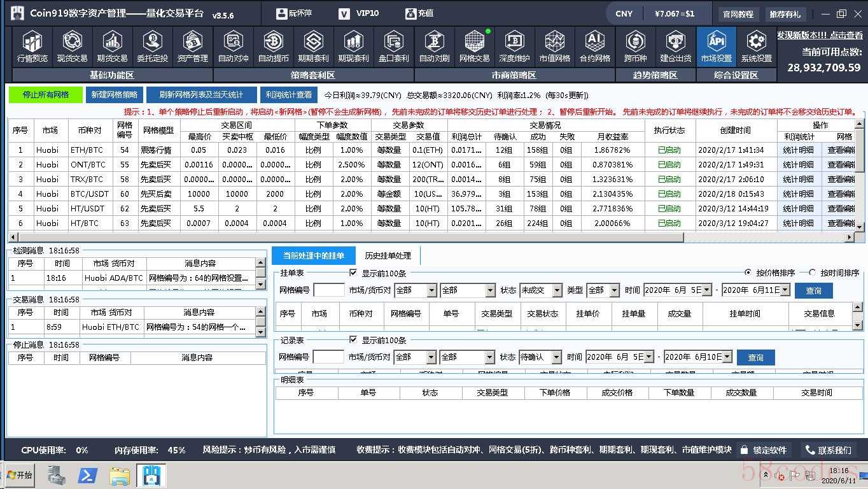Click the 推荐有礼 referral button
Viewport: 868px width, 489px height.
tap(787, 14)
